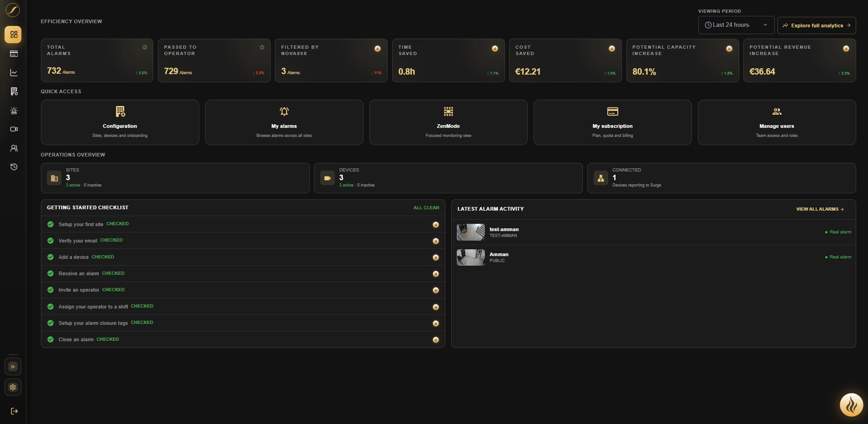Toggle Assign your operator to a shift checkmark
This screenshot has height=424, width=868.
coord(50,307)
